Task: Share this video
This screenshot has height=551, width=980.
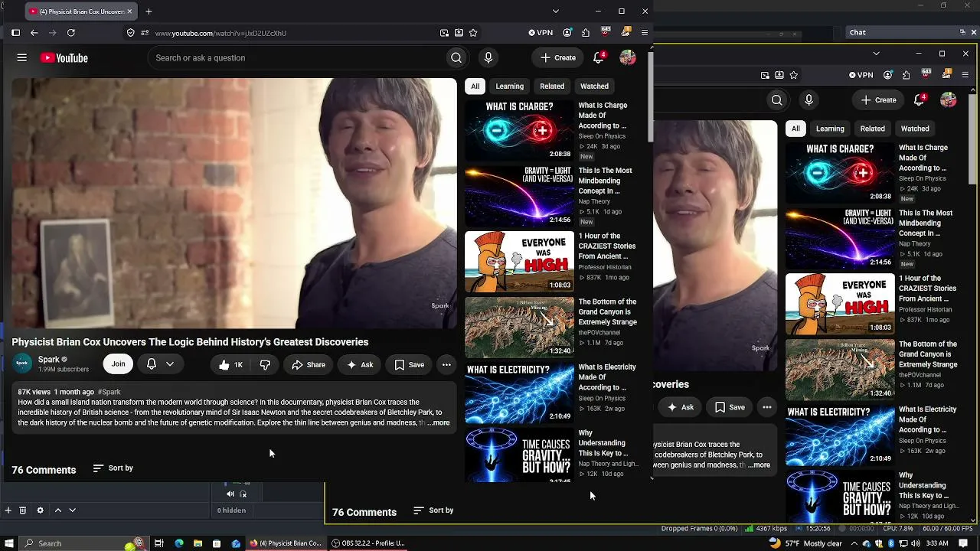Action: click(309, 365)
